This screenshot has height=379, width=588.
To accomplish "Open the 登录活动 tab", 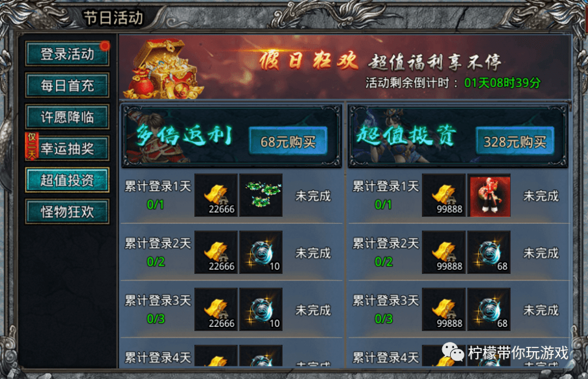I will (67, 54).
